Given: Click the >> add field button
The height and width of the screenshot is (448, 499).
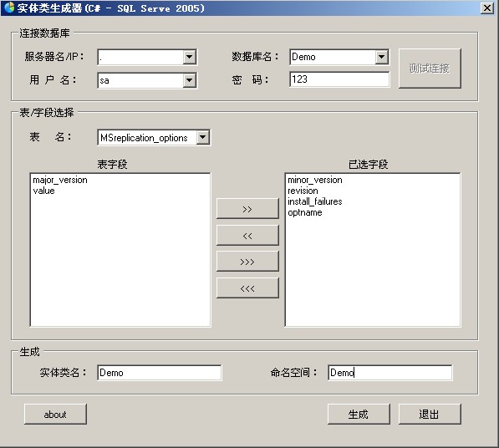Looking at the screenshot, I should click(x=247, y=209).
